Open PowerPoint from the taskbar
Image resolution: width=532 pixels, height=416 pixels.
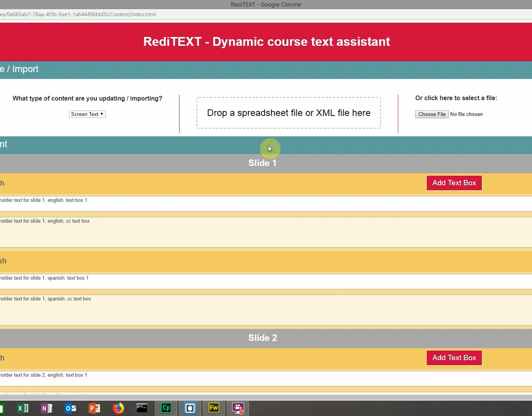94,408
